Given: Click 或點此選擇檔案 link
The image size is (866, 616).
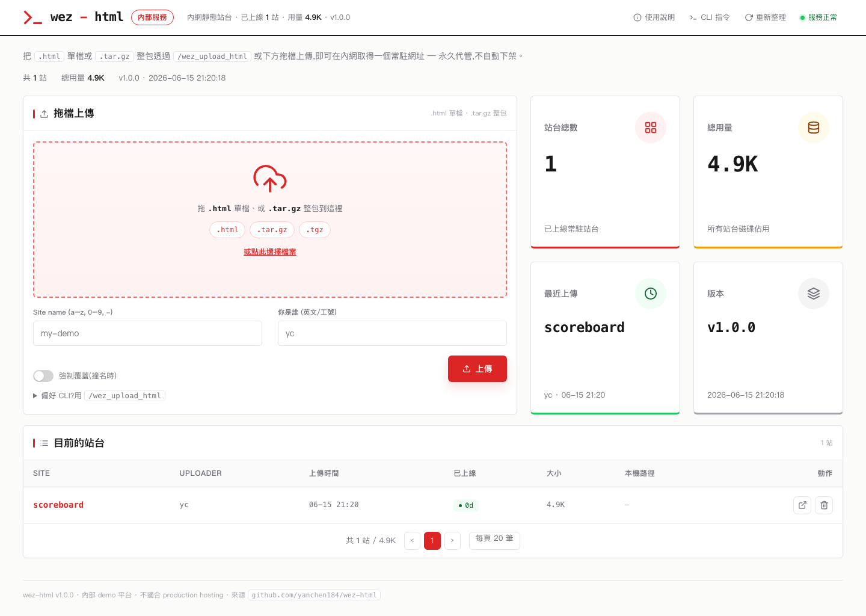Looking at the screenshot, I should (270, 252).
